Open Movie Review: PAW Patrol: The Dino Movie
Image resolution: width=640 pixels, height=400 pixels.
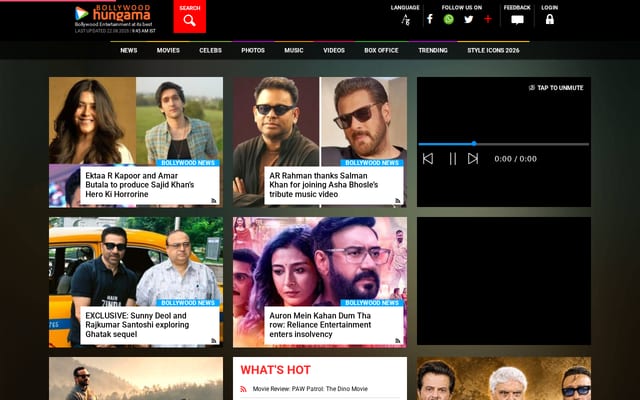pyautogui.click(x=310, y=389)
